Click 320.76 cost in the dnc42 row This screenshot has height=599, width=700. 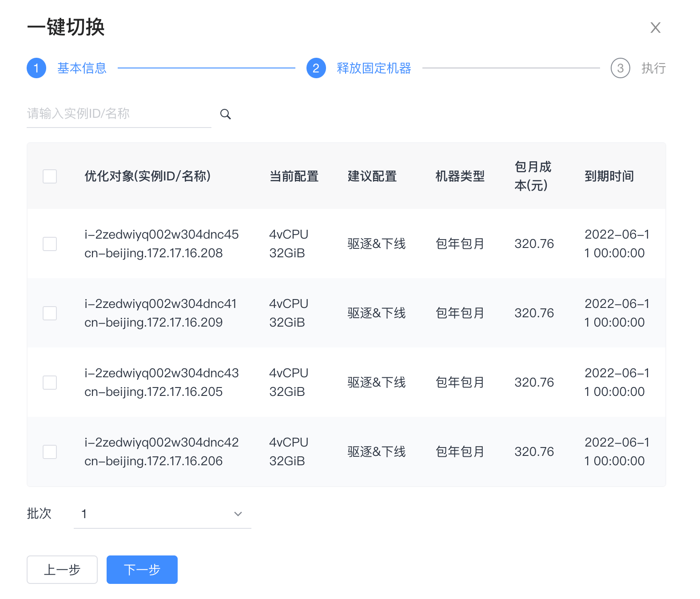point(534,452)
